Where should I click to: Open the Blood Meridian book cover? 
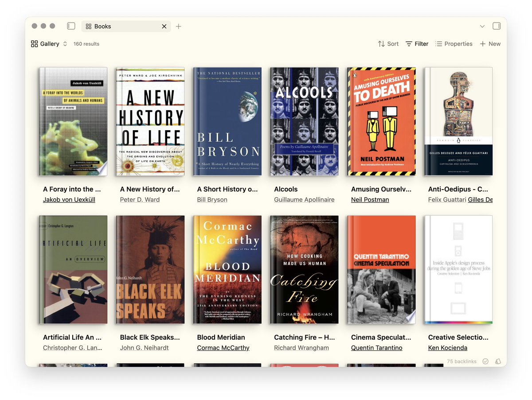227,270
